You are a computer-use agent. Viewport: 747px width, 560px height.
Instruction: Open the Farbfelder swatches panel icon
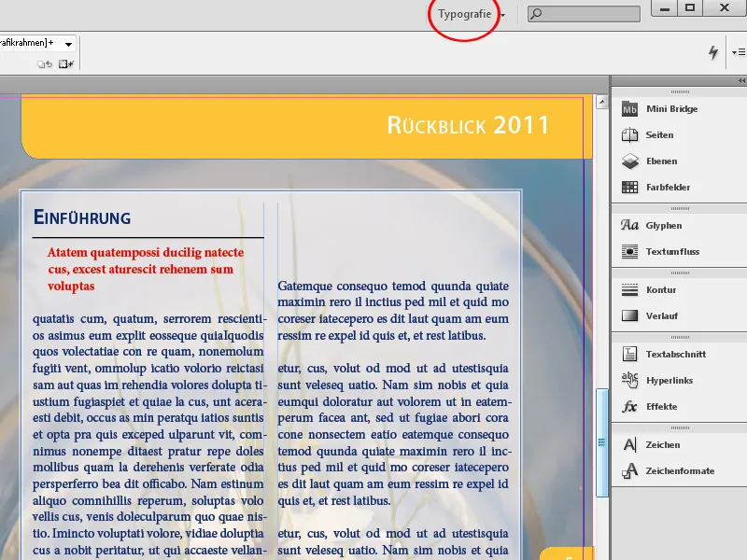(x=629, y=188)
